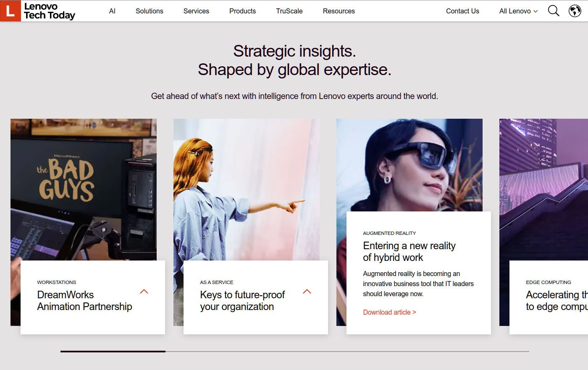Viewport: 588px width, 370px height.
Task: Open the AI navigation item
Action: point(112,11)
